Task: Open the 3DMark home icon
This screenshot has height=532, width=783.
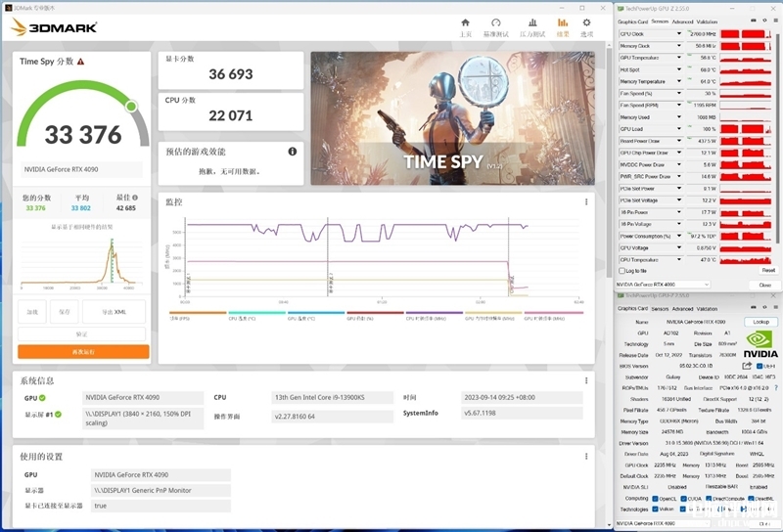Action: coord(466,22)
